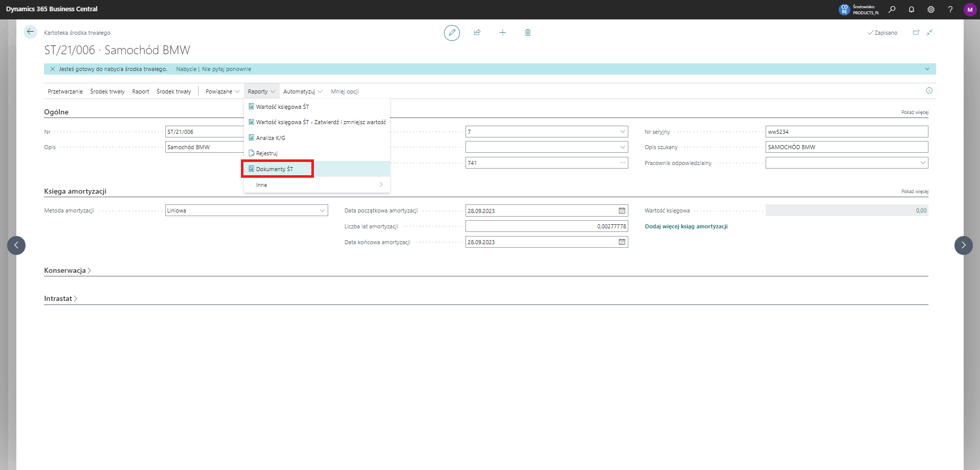Click the Nr field ST/21/006

tap(205, 132)
